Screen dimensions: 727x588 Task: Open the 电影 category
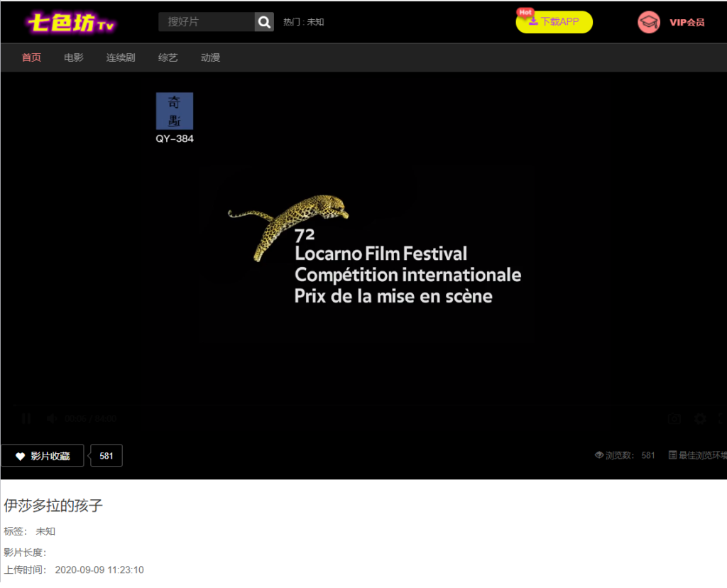pos(74,58)
